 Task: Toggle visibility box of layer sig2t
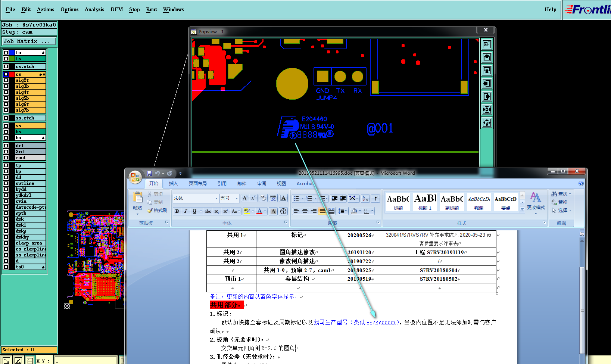pos(6,80)
